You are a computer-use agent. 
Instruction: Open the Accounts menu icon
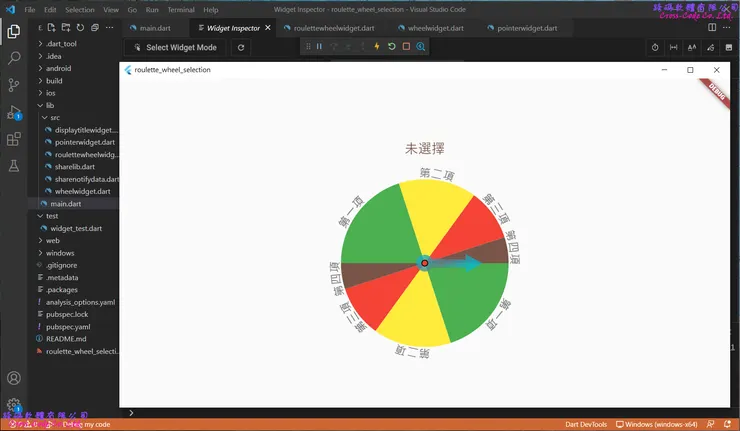click(x=14, y=378)
